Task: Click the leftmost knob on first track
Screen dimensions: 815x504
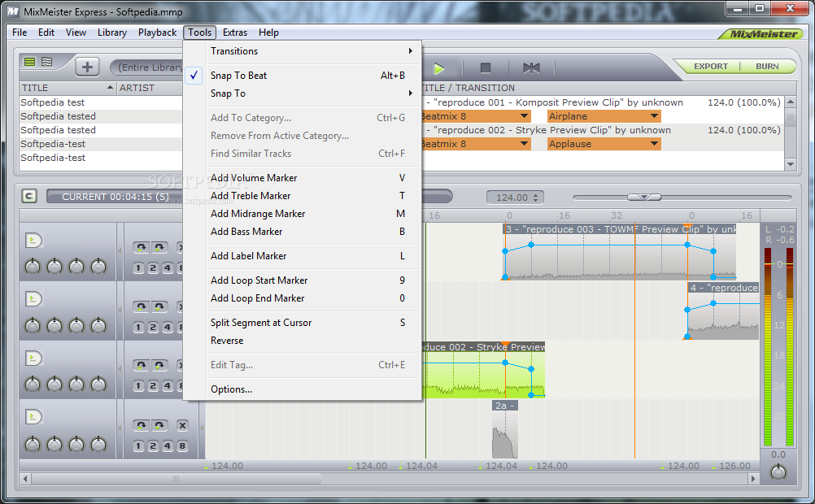Action: tap(33, 267)
